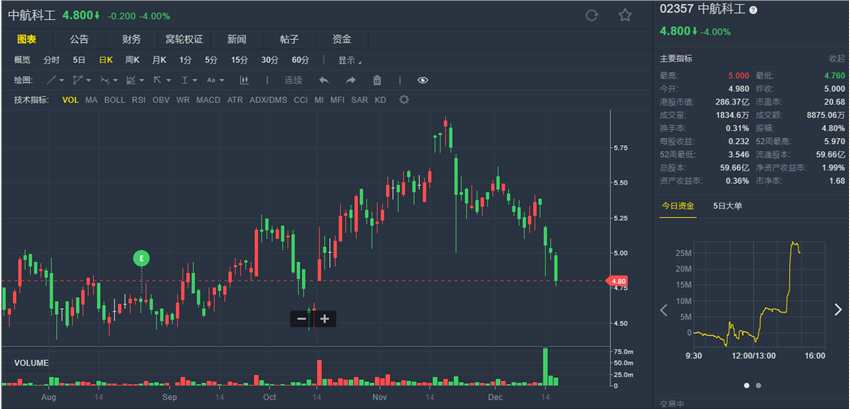Toggle the WR indicator

click(183, 100)
